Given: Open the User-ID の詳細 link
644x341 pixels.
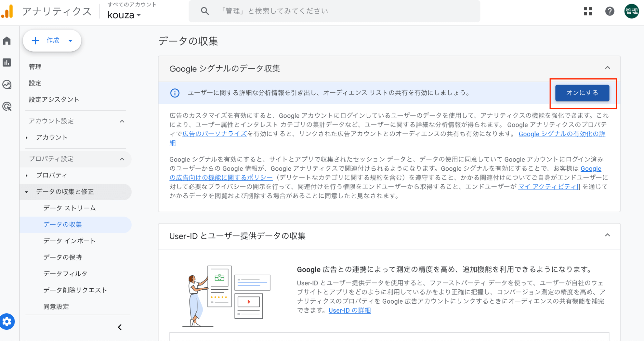Looking at the screenshot, I should pyautogui.click(x=349, y=310).
